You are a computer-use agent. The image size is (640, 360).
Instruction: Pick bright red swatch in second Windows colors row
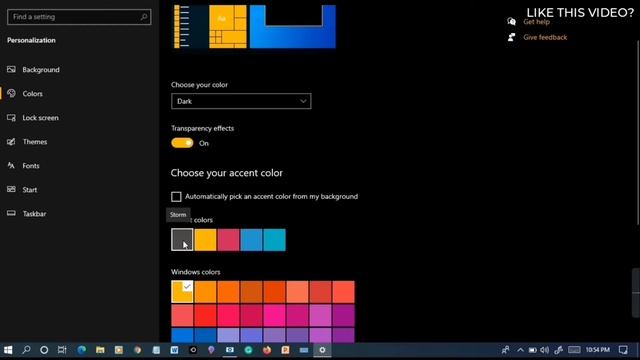[205, 316]
